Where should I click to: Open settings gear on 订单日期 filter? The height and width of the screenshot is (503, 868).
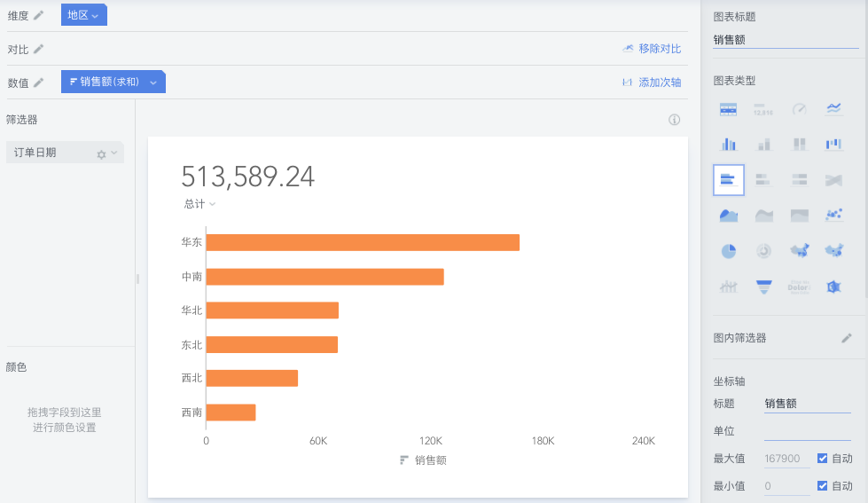[101, 154]
